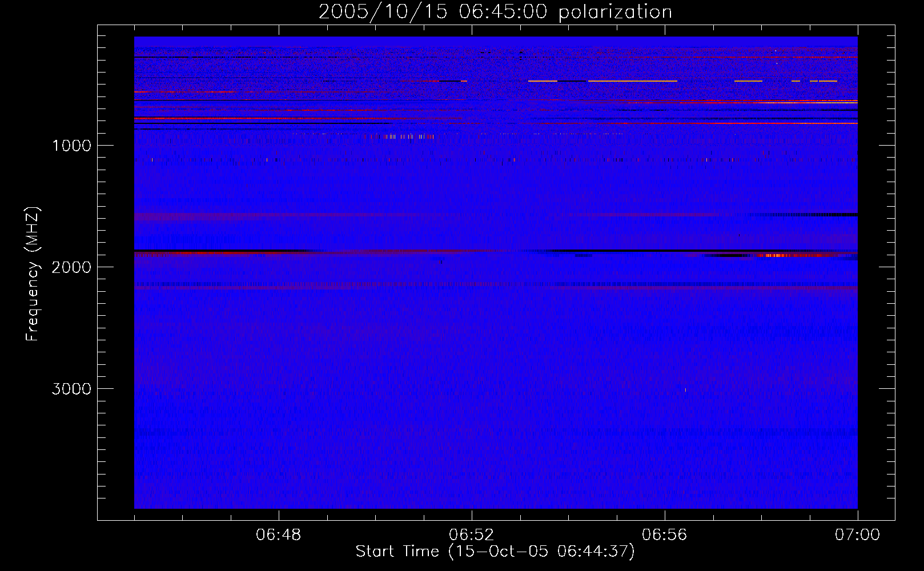Click the 07:00 time tick label
This screenshot has height=571, width=924.
point(857,535)
